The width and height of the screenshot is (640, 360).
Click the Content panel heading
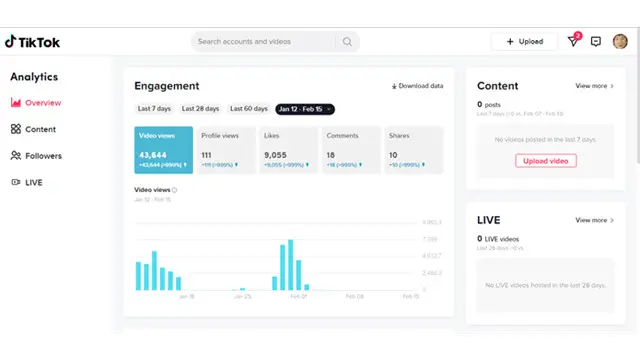pos(498,86)
